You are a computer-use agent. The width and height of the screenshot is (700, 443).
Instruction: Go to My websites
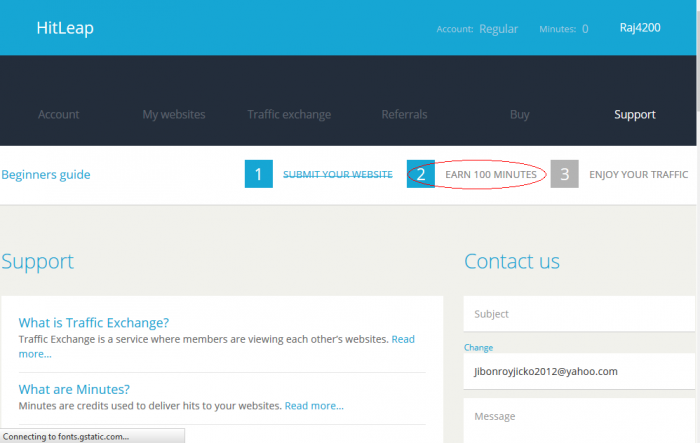(x=174, y=114)
